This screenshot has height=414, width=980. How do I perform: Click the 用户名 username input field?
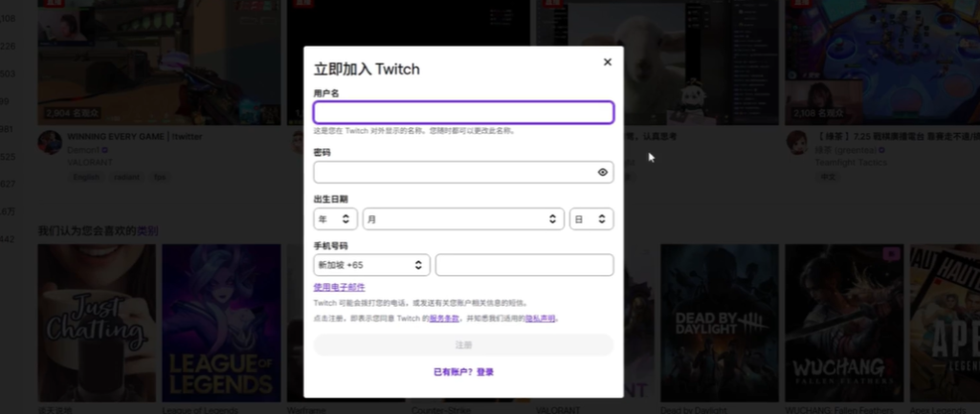pyautogui.click(x=463, y=113)
